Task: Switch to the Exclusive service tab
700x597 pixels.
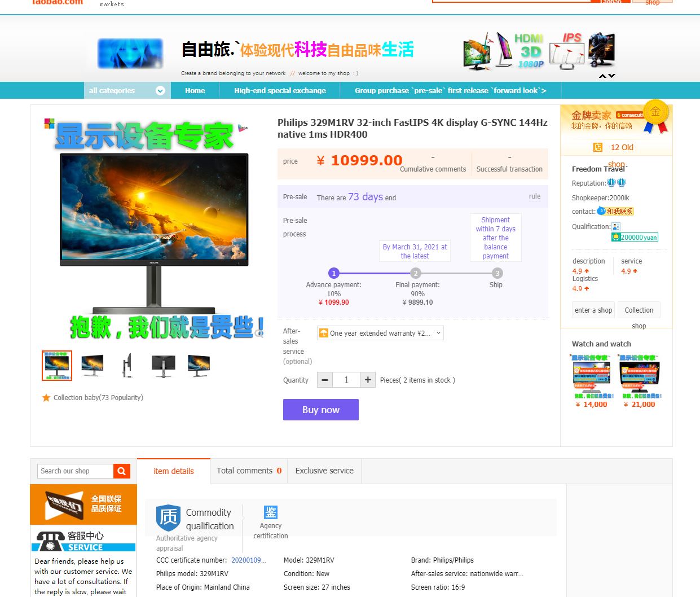Action: pos(324,471)
